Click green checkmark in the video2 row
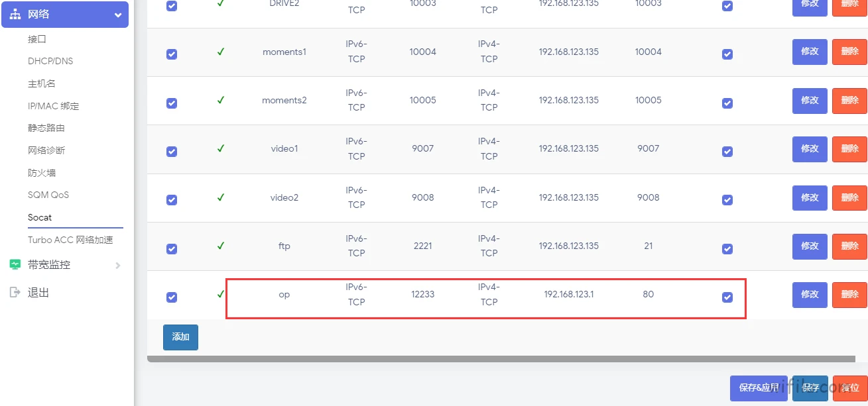The image size is (868, 406). pos(221,197)
